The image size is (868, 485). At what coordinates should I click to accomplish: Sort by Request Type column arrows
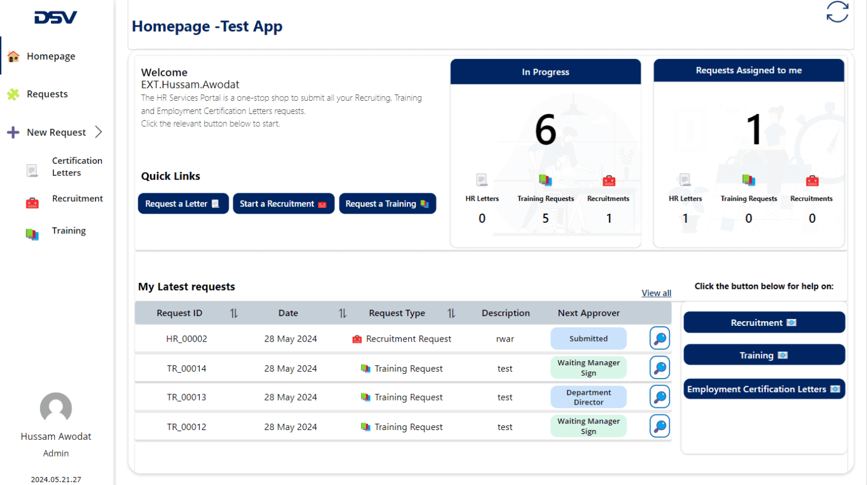point(451,313)
